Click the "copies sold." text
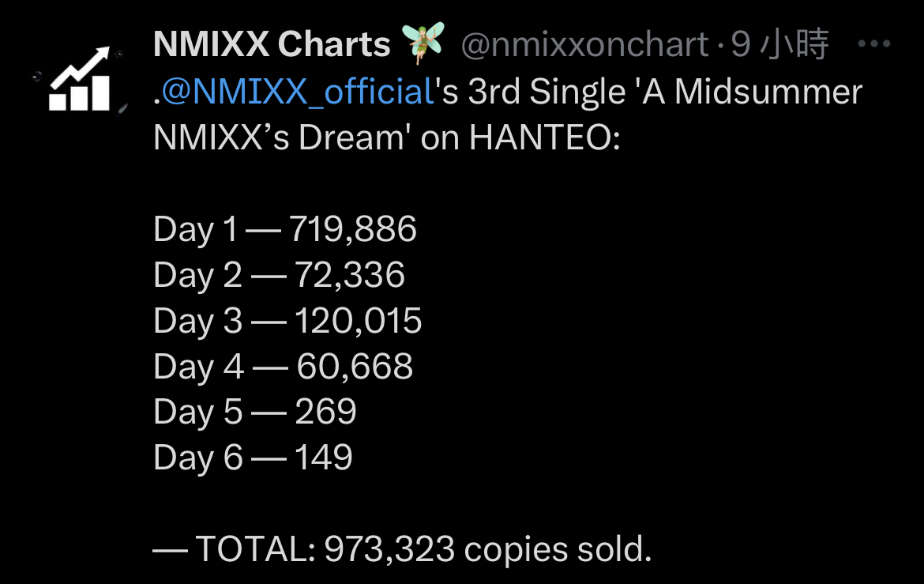The width and height of the screenshot is (924, 584). point(558,550)
